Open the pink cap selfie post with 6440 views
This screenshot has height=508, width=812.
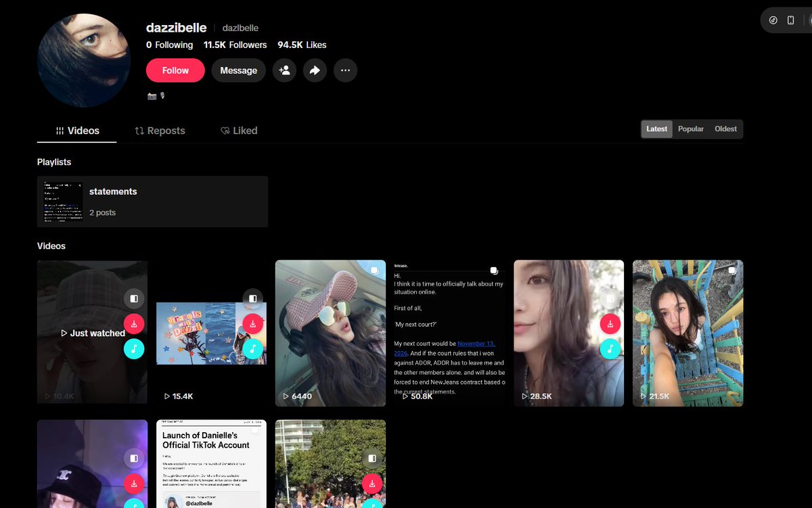[330, 333]
